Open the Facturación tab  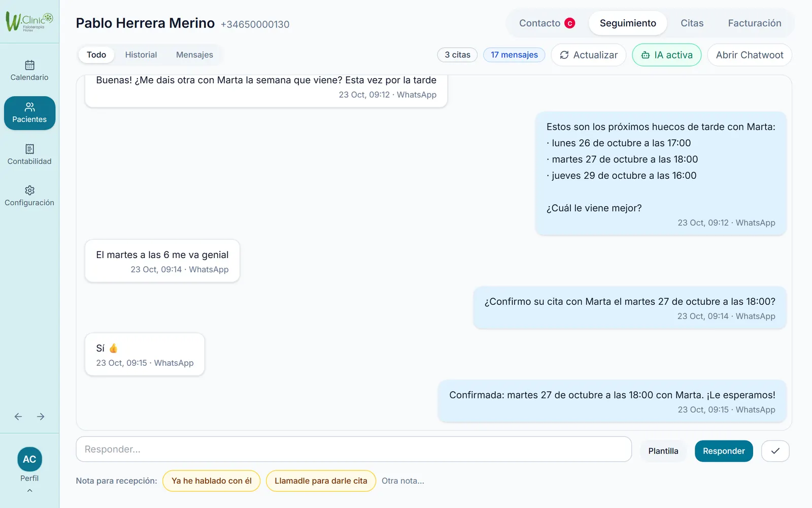pos(755,23)
